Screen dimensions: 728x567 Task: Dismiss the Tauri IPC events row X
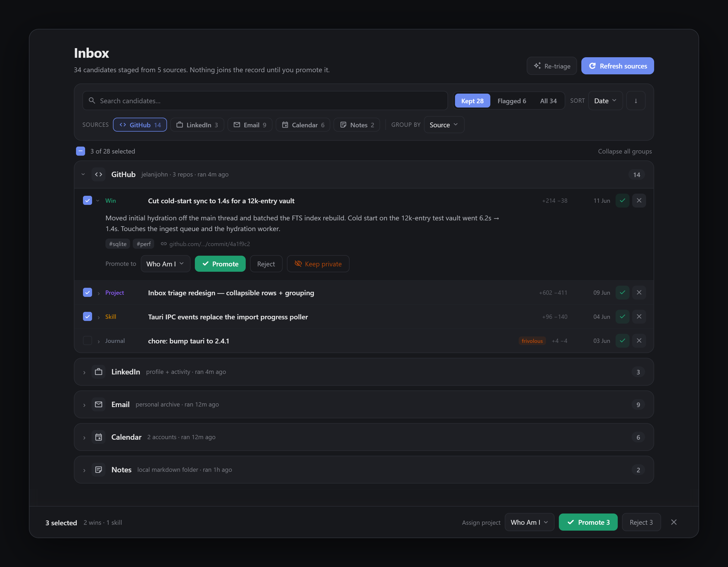[x=639, y=316]
